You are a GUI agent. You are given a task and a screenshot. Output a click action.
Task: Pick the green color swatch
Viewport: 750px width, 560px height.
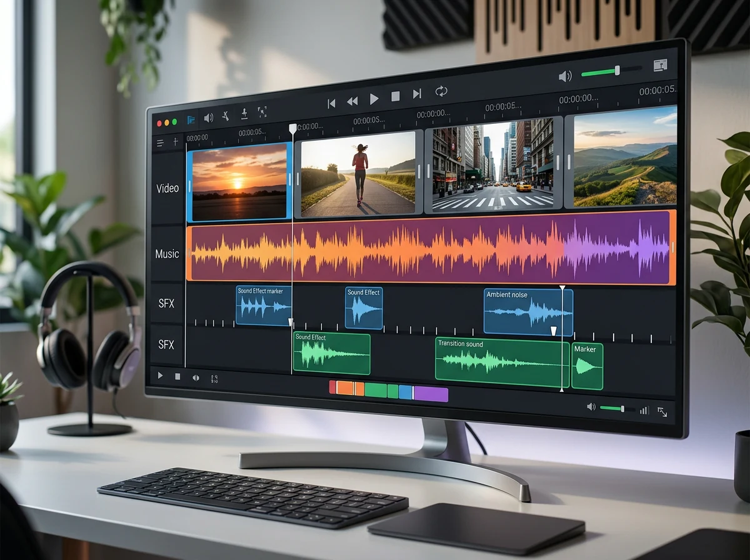coord(376,391)
